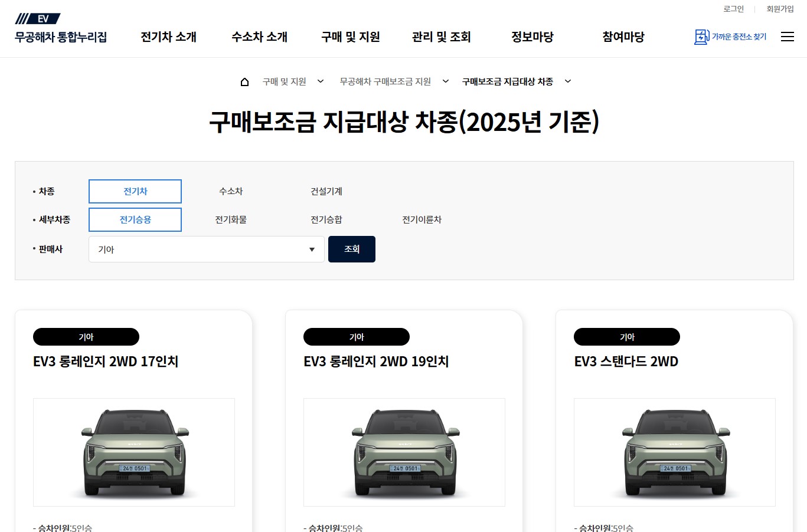Screen dimensions: 807x532
Task: Choose the 전기화물 sub-category option
Action: 231,219
